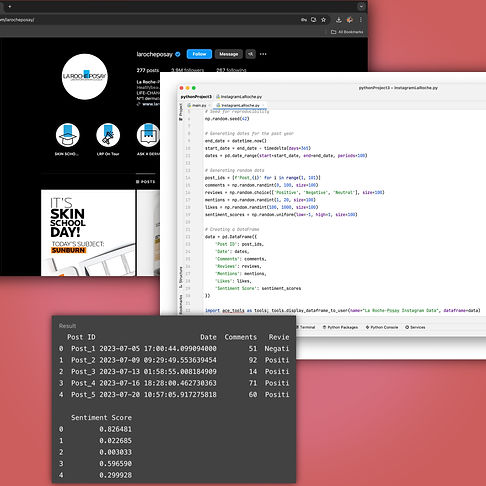Toggle the Project tool window sidebar button
The height and width of the screenshot is (486, 486).
click(181, 112)
